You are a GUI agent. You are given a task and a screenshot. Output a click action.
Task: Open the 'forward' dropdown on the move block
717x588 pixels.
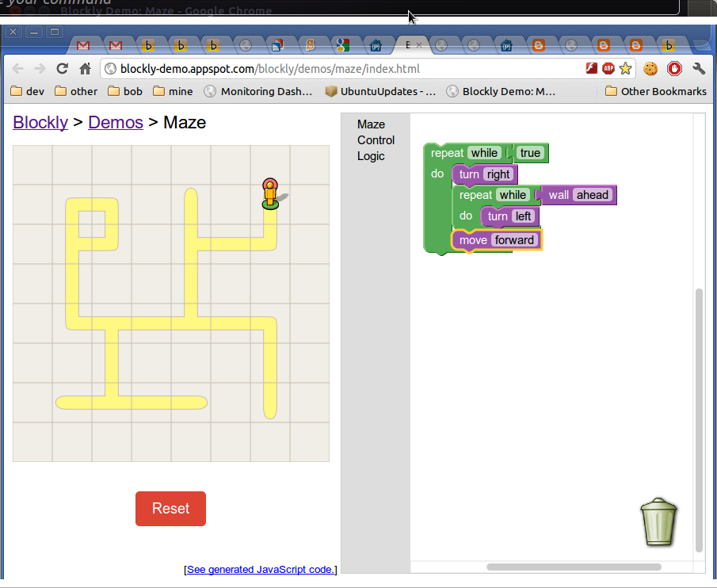pyautogui.click(x=514, y=239)
